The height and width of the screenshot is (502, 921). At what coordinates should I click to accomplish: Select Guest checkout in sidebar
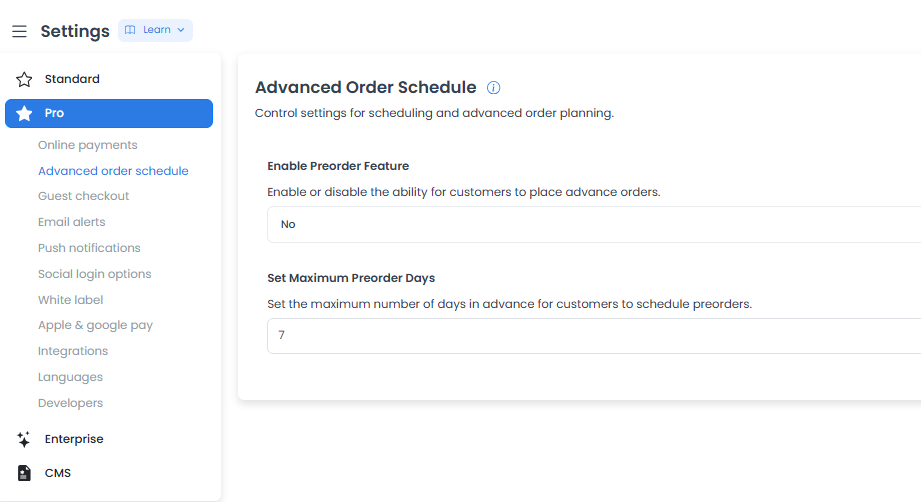(x=83, y=196)
